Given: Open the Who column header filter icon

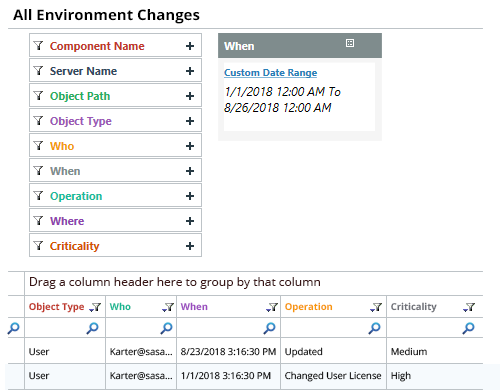Looking at the screenshot, I should (x=168, y=307).
